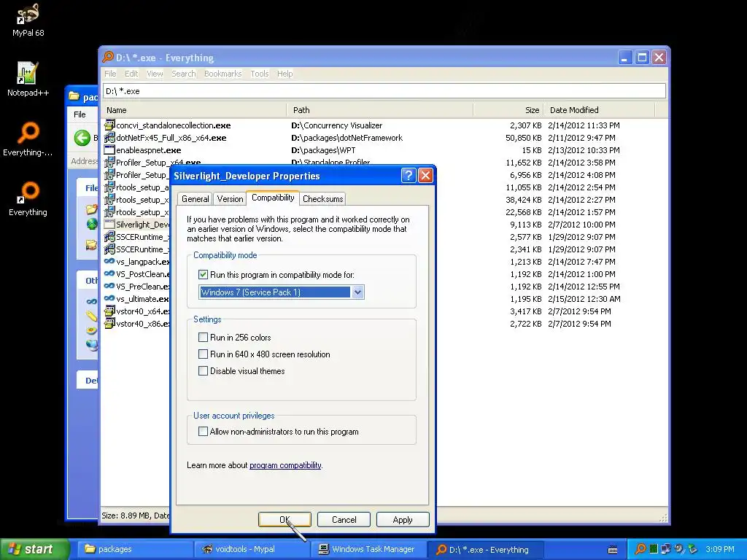Click the D:\ *.exe - Everything taskbar button
The width and height of the screenshot is (747, 560).
click(x=487, y=549)
